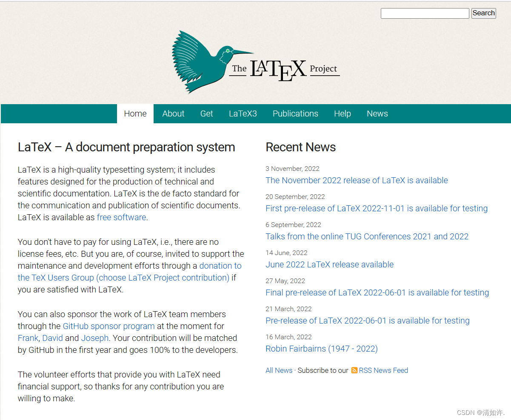
Task: Click 'LaTeX – A document preparation system' heading
Action: coord(126,147)
